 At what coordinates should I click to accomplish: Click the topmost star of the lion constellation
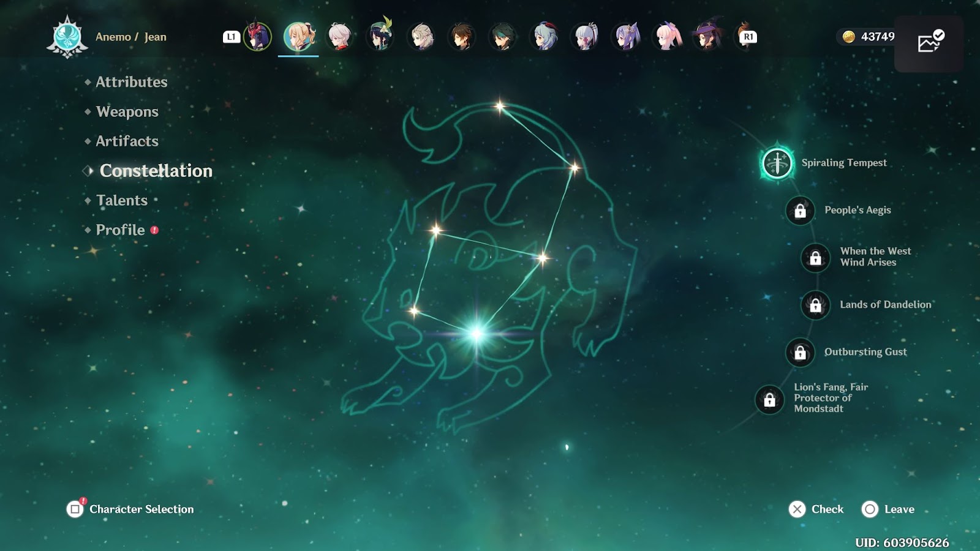coord(500,107)
